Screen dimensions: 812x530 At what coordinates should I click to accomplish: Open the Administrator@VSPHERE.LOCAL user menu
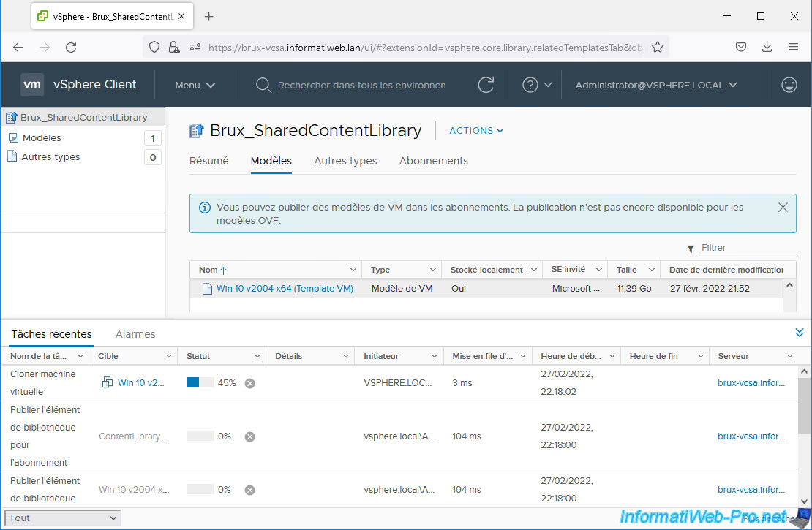656,86
